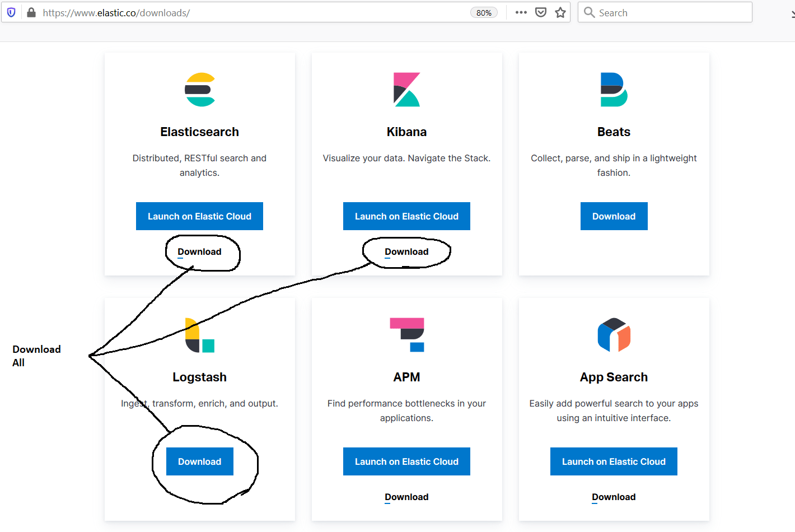The image size is (795, 532).
Task: Click 'Collect, parse, and ship' description
Action: (x=614, y=165)
